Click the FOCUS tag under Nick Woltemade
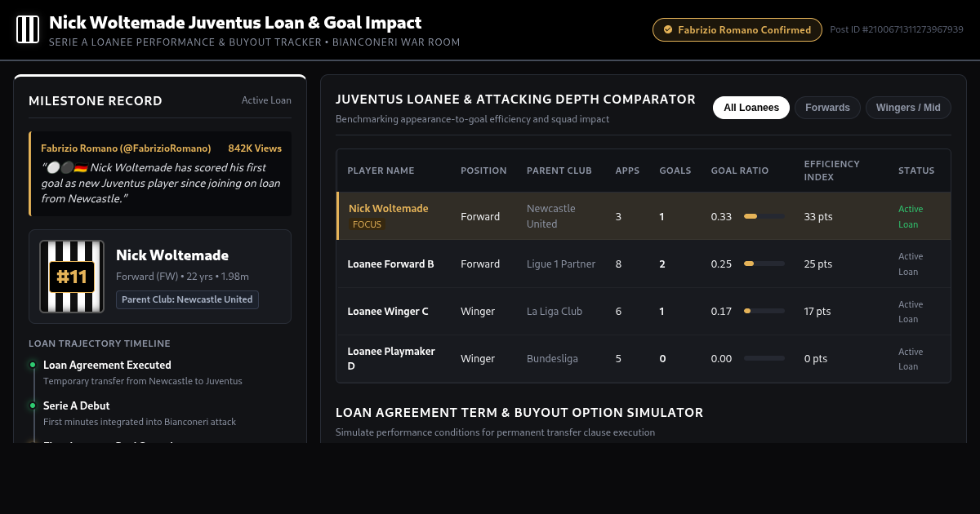The height and width of the screenshot is (514, 980). pos(367,224)
